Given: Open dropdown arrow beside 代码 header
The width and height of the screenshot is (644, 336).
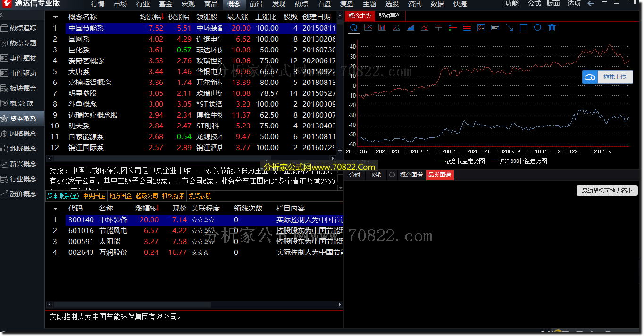Looking at the screenshot, I should coord(55,209).
